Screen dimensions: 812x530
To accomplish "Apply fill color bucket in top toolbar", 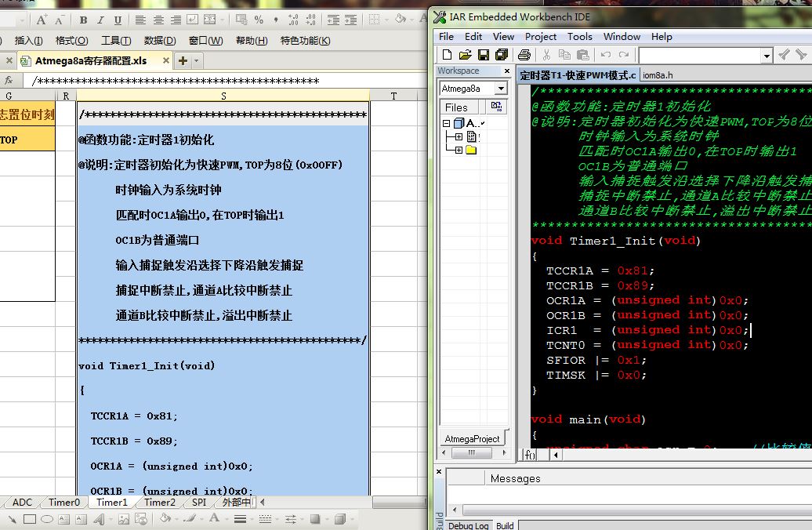I will tap(401, 19).
